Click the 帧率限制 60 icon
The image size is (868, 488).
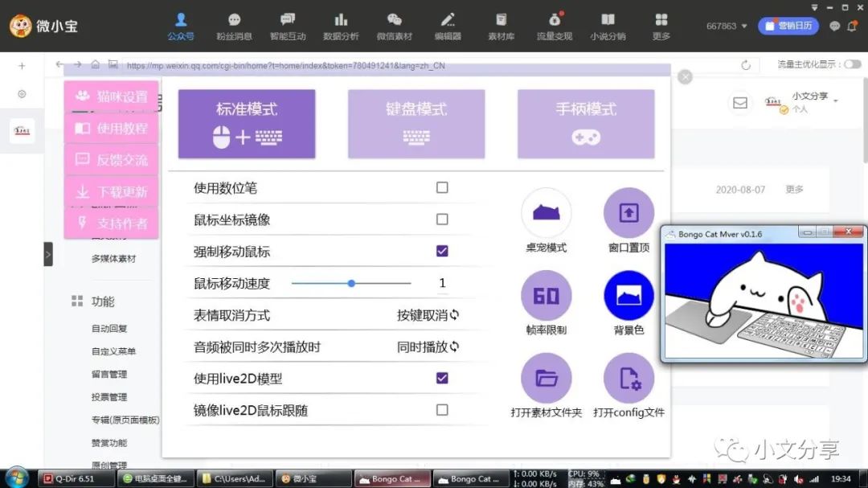point(546,295)
